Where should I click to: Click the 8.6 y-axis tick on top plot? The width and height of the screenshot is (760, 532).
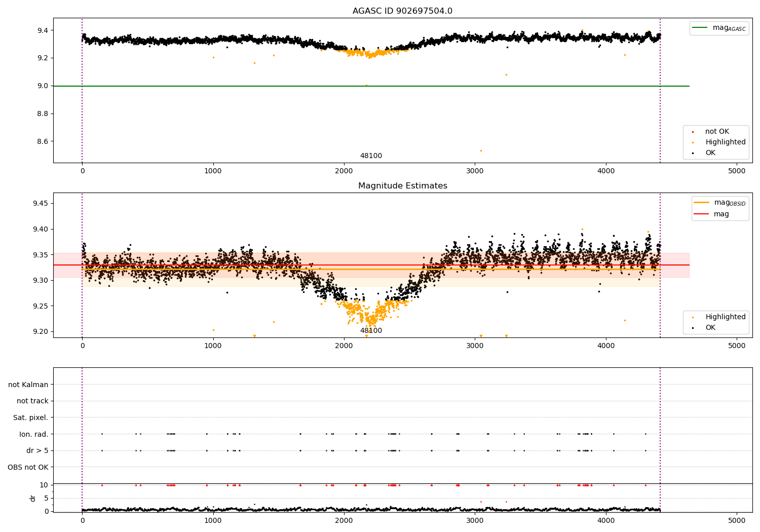(x=43, y=141)
